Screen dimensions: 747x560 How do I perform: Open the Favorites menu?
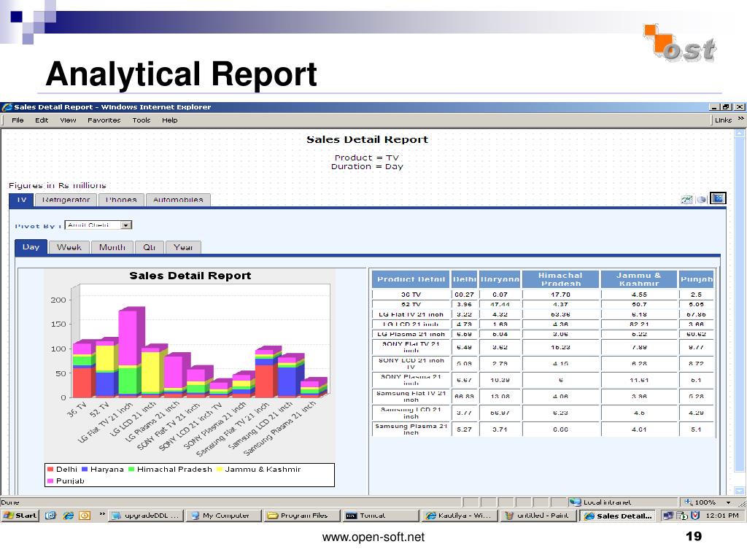(104, 120)
